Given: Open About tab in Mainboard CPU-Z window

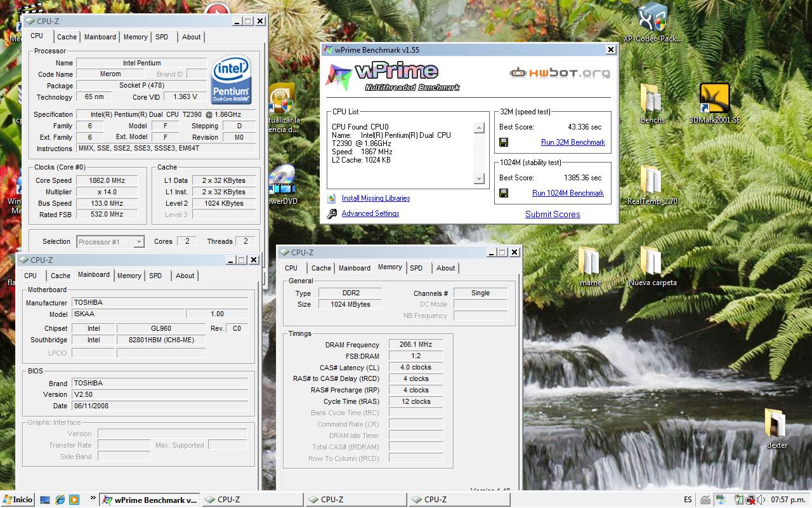Looking at the screenshot, I should [185, 276].
